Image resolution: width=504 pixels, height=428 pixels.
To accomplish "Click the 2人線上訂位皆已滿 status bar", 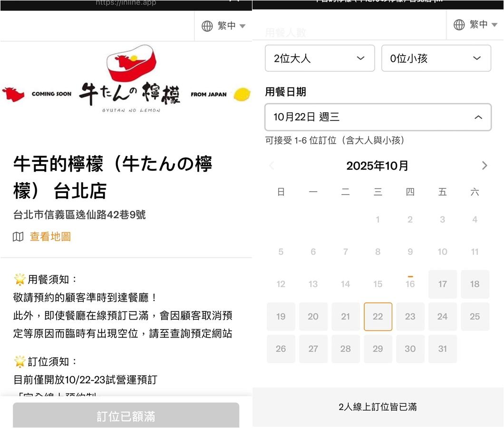I will coord(378,407).
